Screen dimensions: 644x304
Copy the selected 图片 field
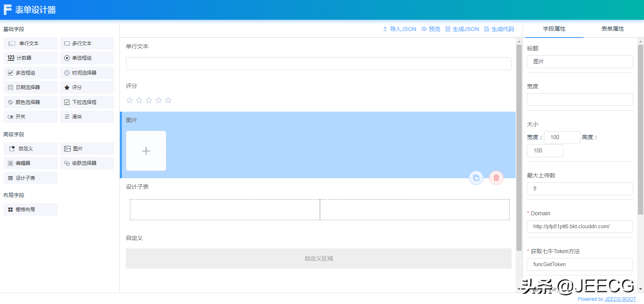pyautogui.click(x=476, y=178)
